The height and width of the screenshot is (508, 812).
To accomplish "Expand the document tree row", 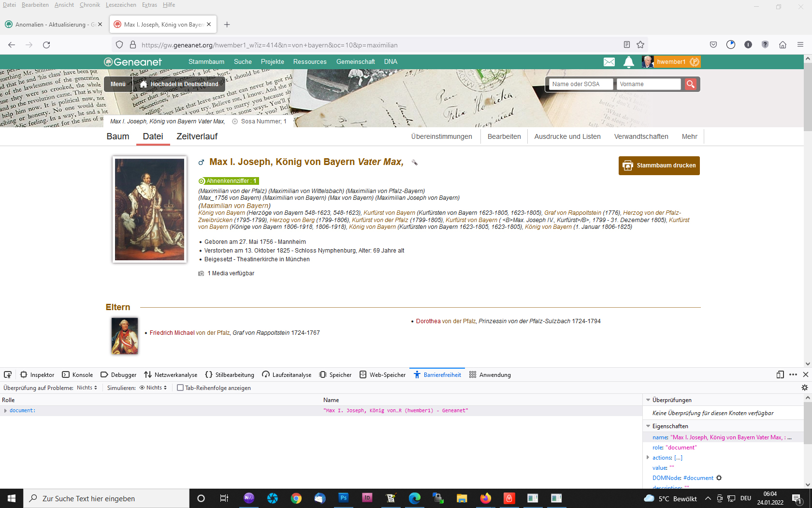I will (5, 411).
